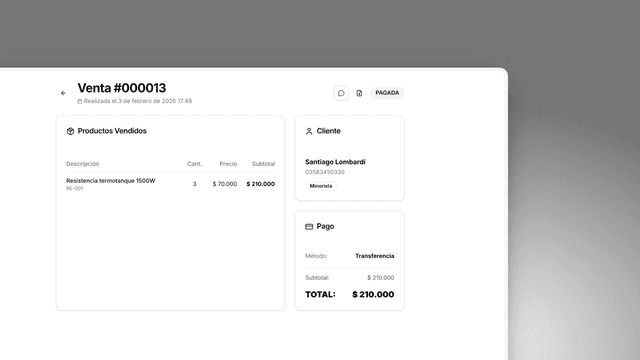Click the Productos Vendidos section title

[x=112, y=131]
